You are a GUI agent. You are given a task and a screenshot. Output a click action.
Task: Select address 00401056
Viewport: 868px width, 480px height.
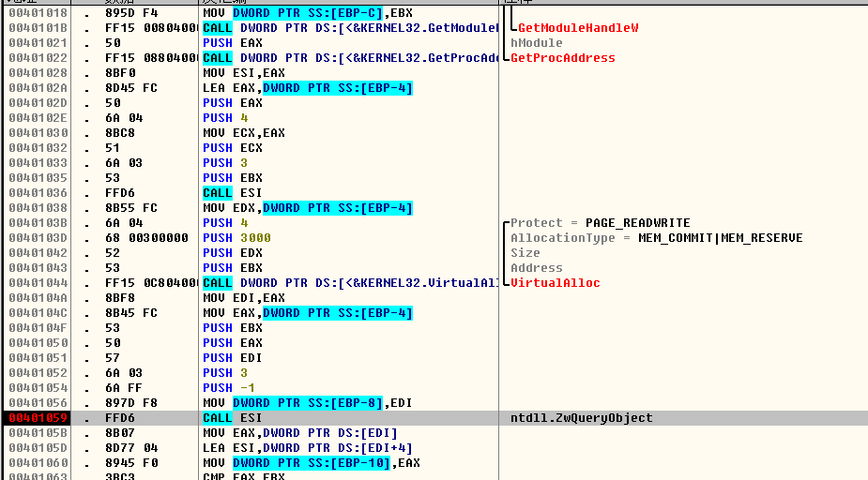[x=38, y=403]
